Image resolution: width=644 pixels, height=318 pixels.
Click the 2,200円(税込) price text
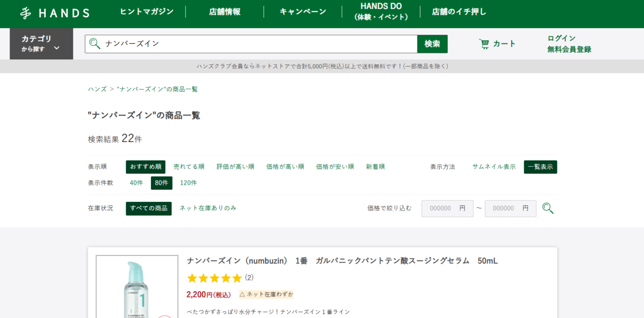coord(208,294)
